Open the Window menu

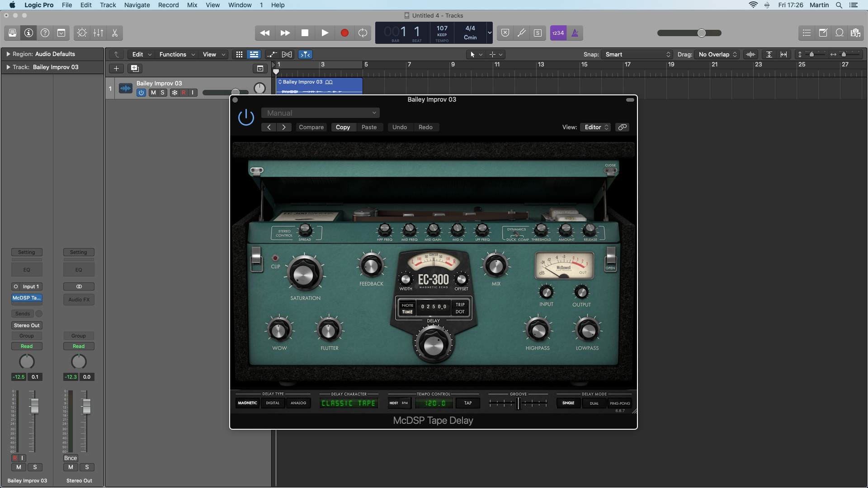coord(240,5)
